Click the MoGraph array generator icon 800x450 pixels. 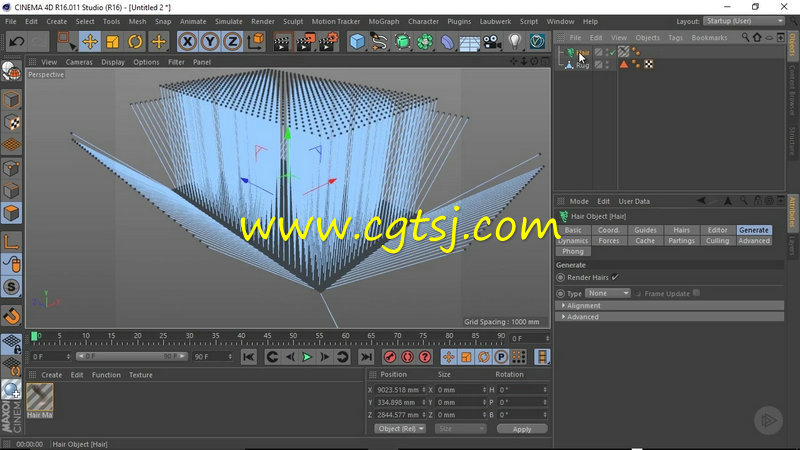tap(424, 41)
